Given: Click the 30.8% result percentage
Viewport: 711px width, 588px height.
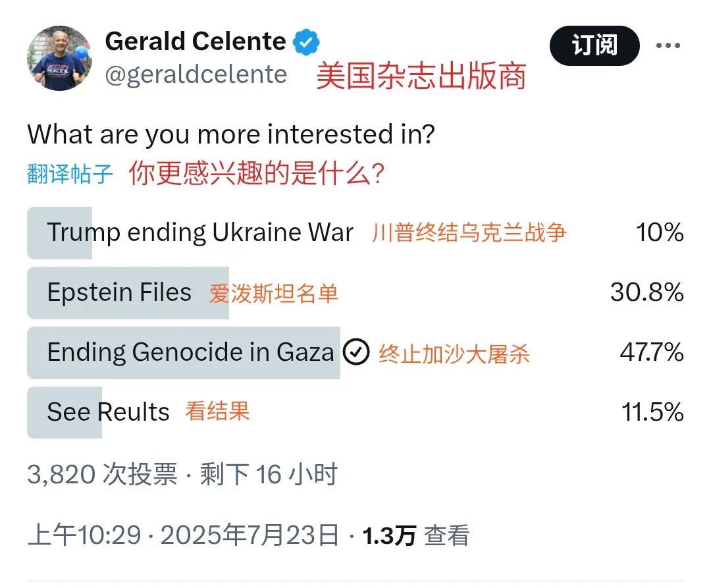Looking at the screenshot, I should coord(646,292).
